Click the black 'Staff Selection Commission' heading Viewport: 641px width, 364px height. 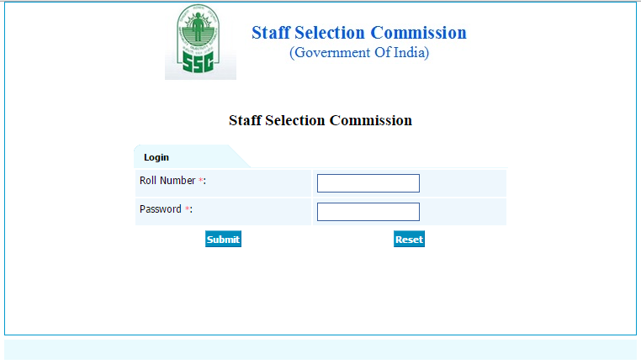click(x=320, y=120)
